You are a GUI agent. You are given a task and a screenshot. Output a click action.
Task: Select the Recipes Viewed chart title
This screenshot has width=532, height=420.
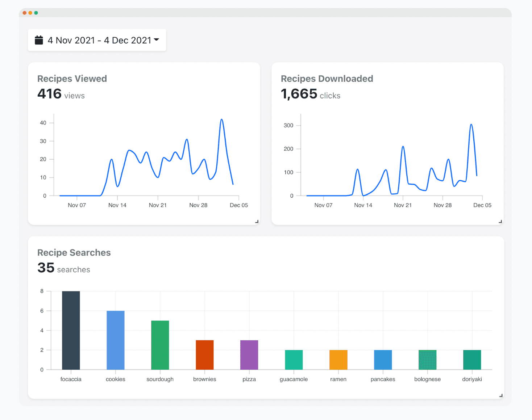pyautogui.click(x=72, y=78)
